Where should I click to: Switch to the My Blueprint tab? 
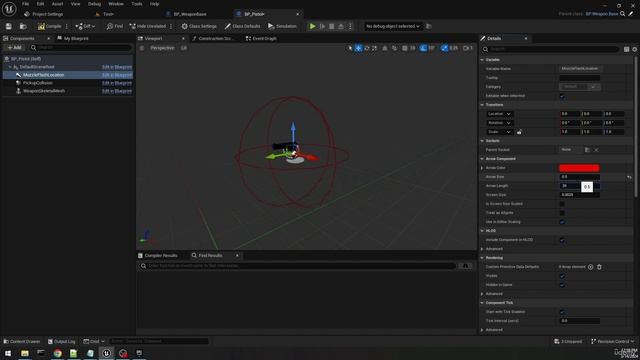[73, 38]
